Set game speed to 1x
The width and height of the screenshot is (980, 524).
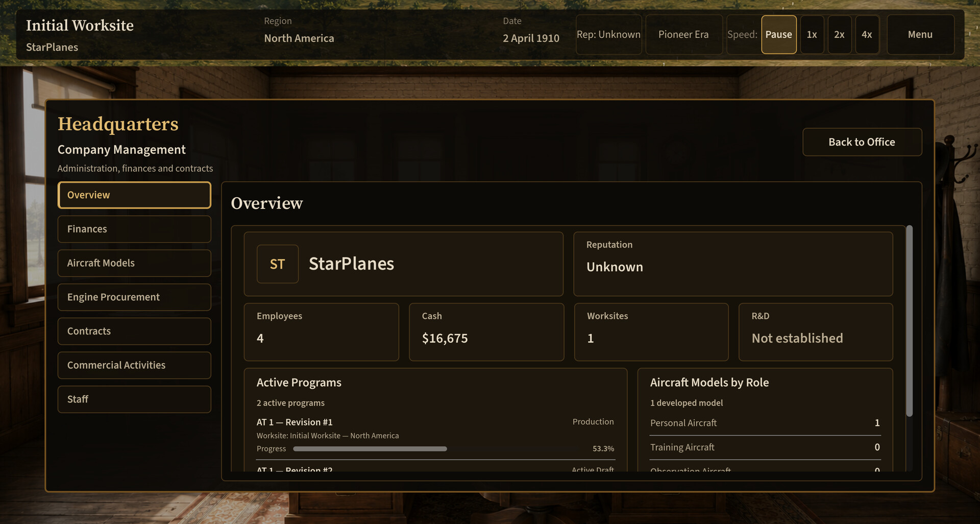(812, 34)
